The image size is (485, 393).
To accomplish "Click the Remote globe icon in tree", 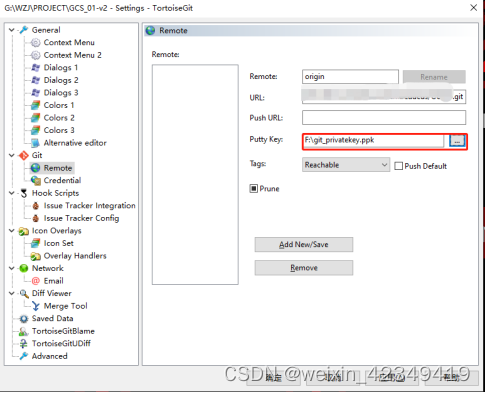I will click(x=36, y=168).
